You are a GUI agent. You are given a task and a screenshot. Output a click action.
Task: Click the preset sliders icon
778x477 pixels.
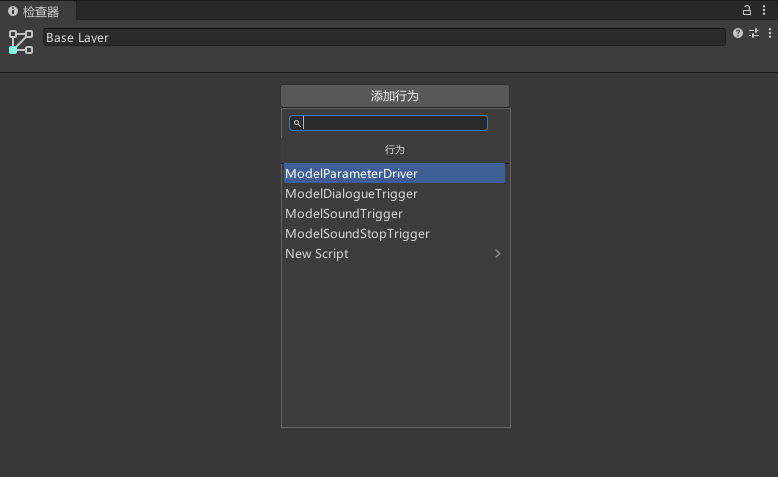click(754, 33)
